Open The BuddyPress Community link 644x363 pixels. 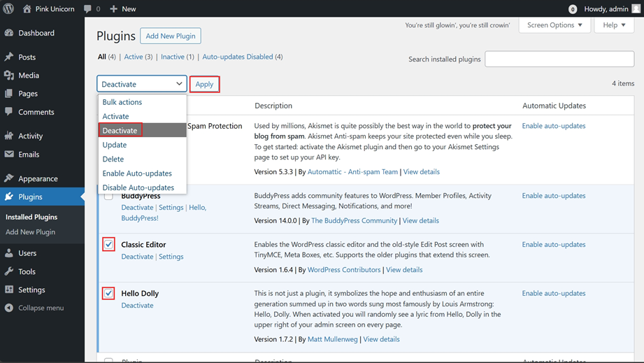point(354,220)
